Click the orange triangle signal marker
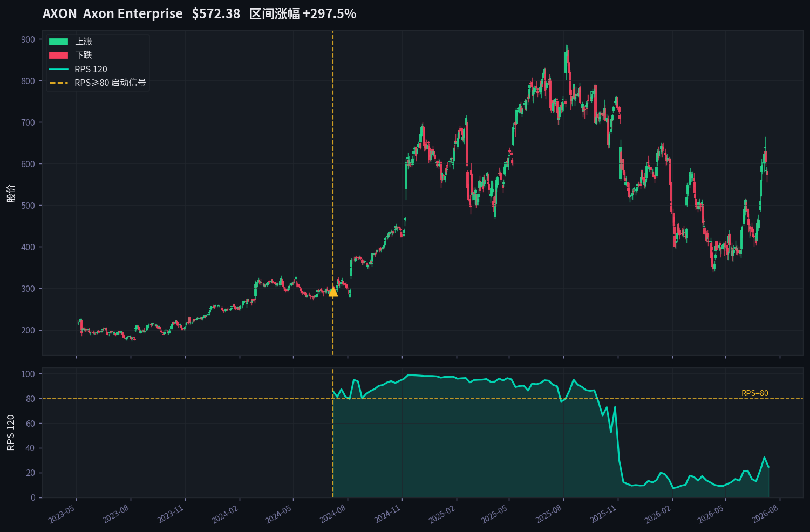The height and width of the screenshot is (532, 810). point(333,291)
